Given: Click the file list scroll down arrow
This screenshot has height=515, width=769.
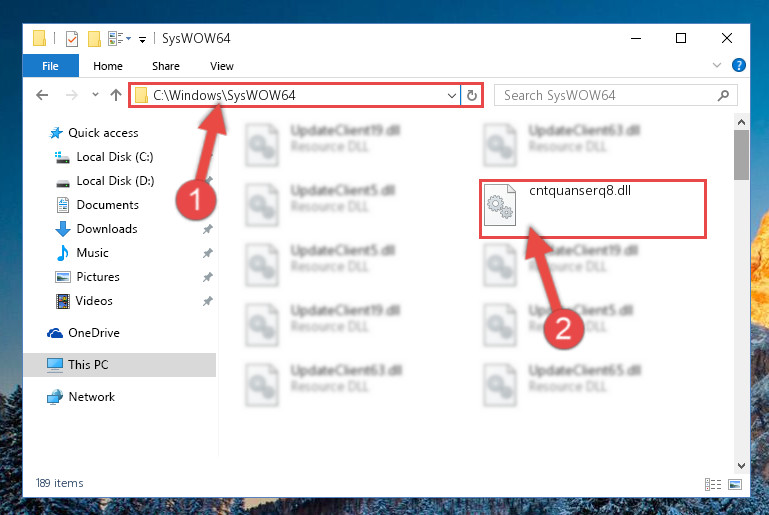Looking at the screenshot, I should pyautogui.click(x=741, y=465).
